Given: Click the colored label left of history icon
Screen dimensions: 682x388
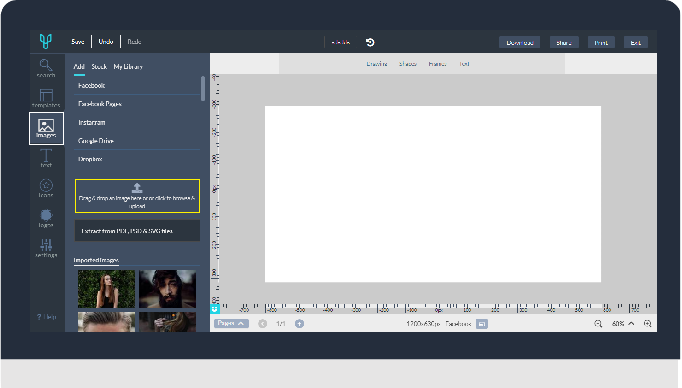Looking at the screenshot, I should 341,42.
